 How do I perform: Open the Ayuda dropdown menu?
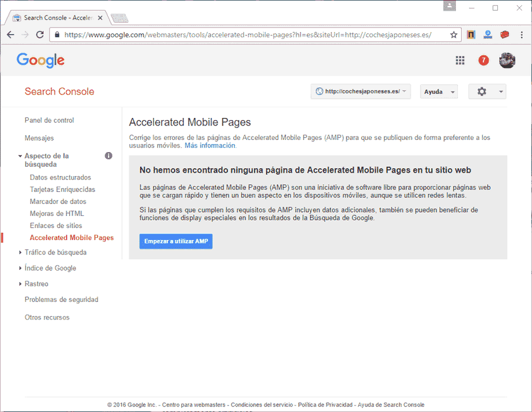(x=439, y=91)
